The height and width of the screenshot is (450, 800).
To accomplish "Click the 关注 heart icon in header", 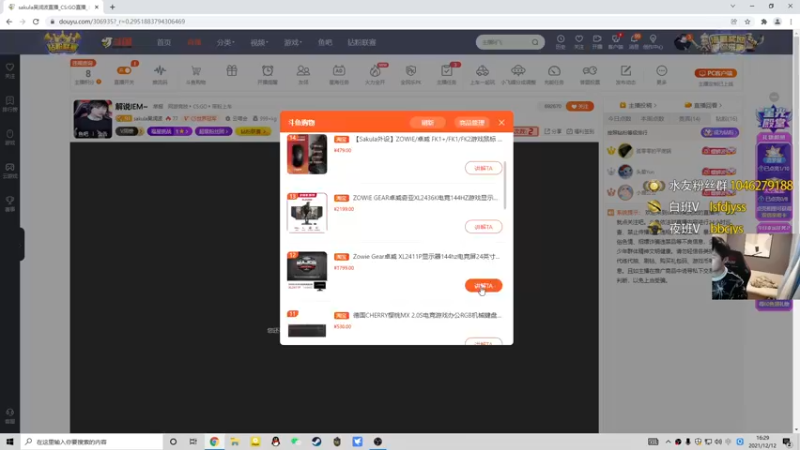I will 579,42.
